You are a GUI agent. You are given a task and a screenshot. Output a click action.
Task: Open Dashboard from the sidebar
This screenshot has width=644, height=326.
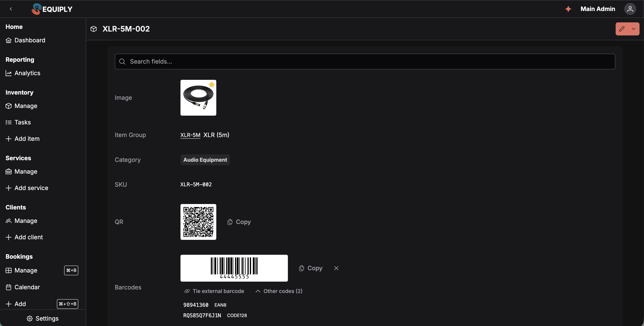coord(26,40)
